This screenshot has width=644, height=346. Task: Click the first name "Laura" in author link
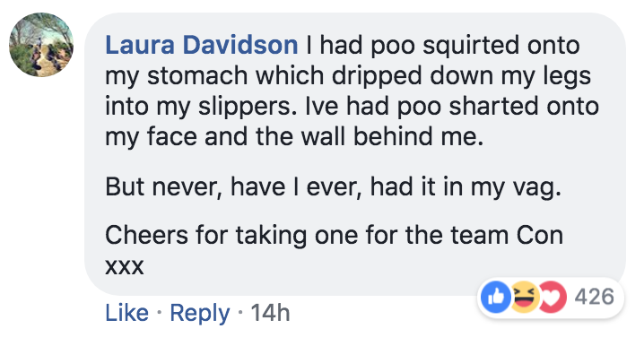[x=140, y=45]
